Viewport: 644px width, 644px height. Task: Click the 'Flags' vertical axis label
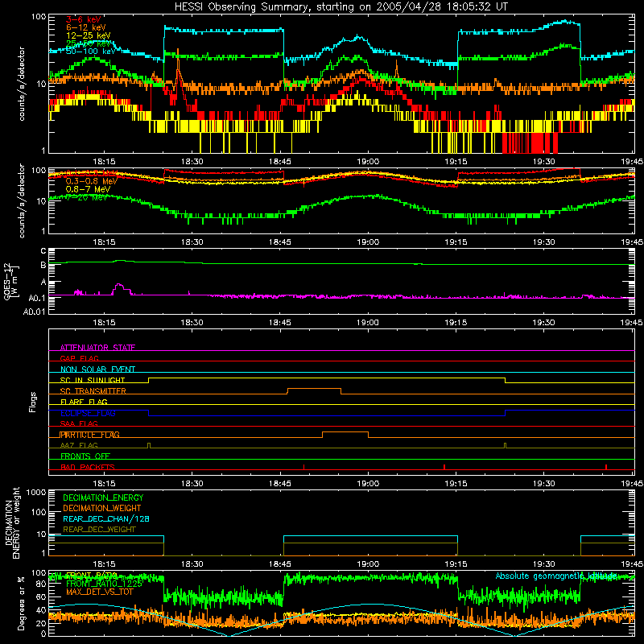(32, 402)
